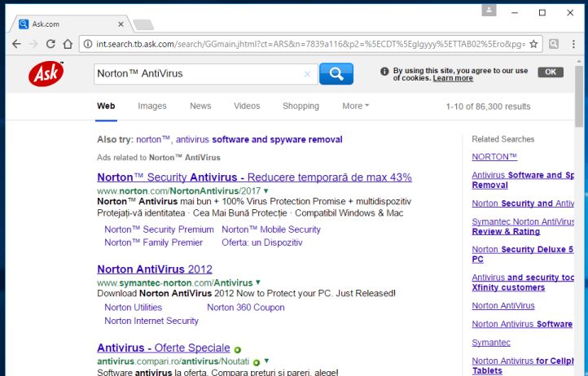Expand the norton.com ad URL dropdown arrow
588x376 pixels.
pos(265,190)
